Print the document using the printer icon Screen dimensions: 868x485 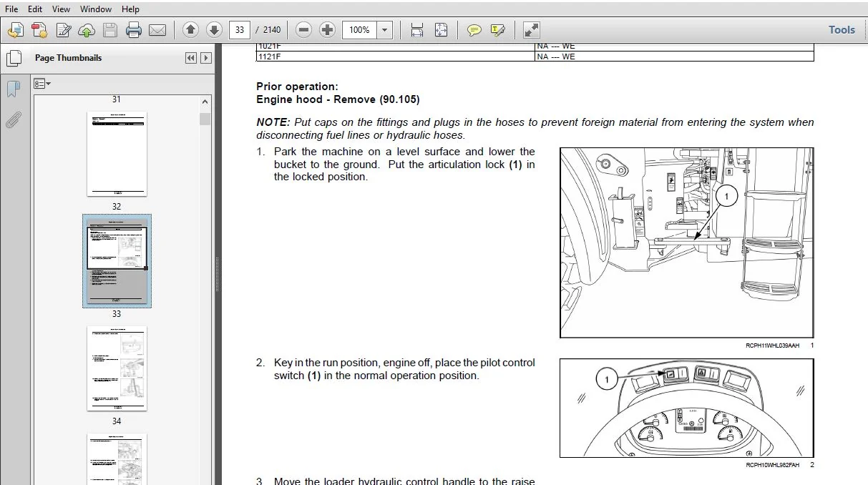134,30
